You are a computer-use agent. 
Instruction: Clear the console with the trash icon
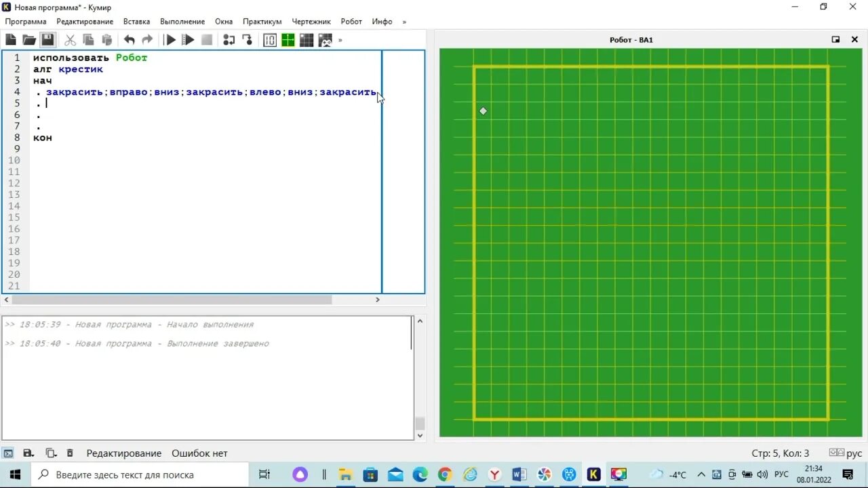pyautogui.click(x=69, y=453)
